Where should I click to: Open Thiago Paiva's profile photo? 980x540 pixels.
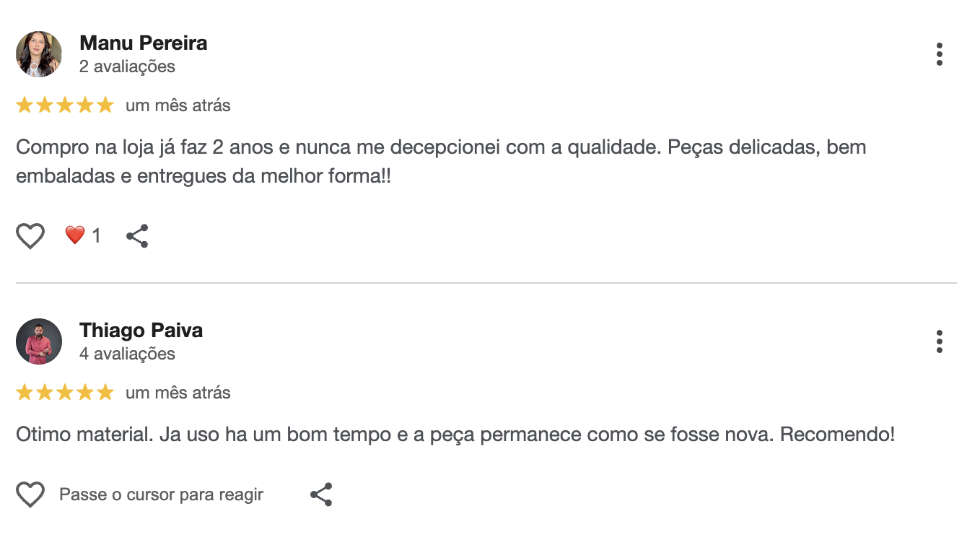coord(39,341)
